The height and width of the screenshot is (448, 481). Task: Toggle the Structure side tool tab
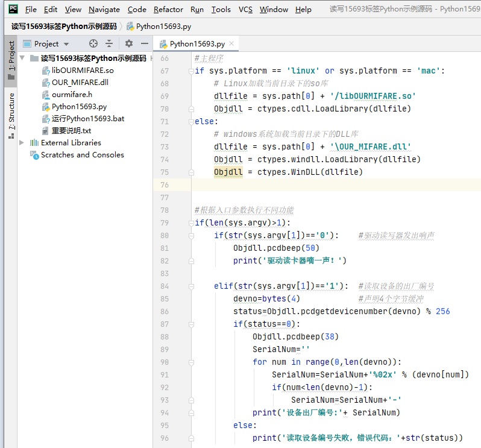11,115
